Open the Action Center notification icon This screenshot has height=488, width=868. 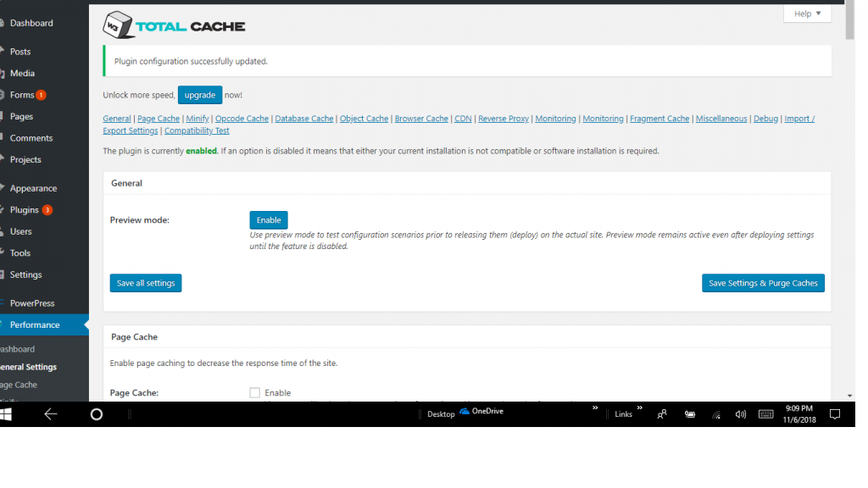click(x=835, y=414)
